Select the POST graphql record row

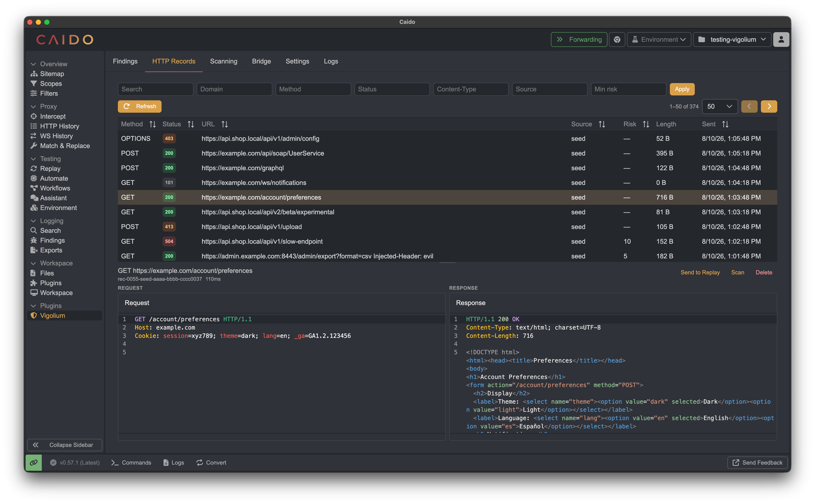(447, 168)
